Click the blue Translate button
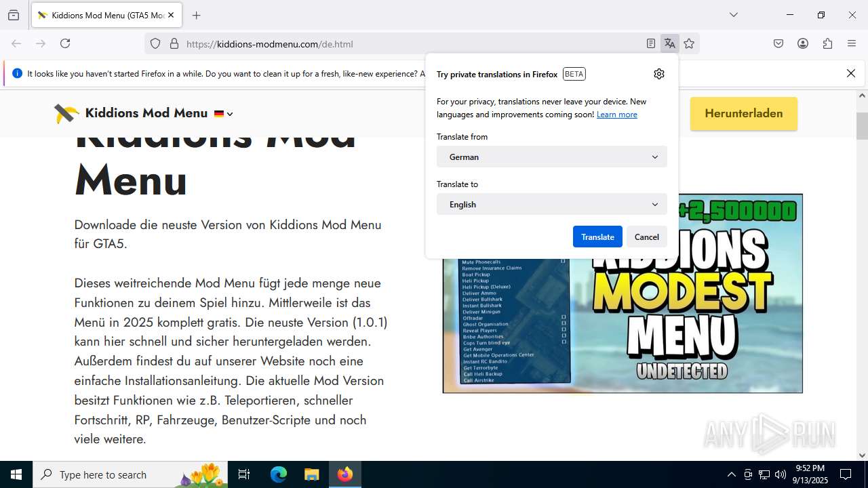Screen dimensions: 868x488 pyautogui.click(x=597, y=237)
